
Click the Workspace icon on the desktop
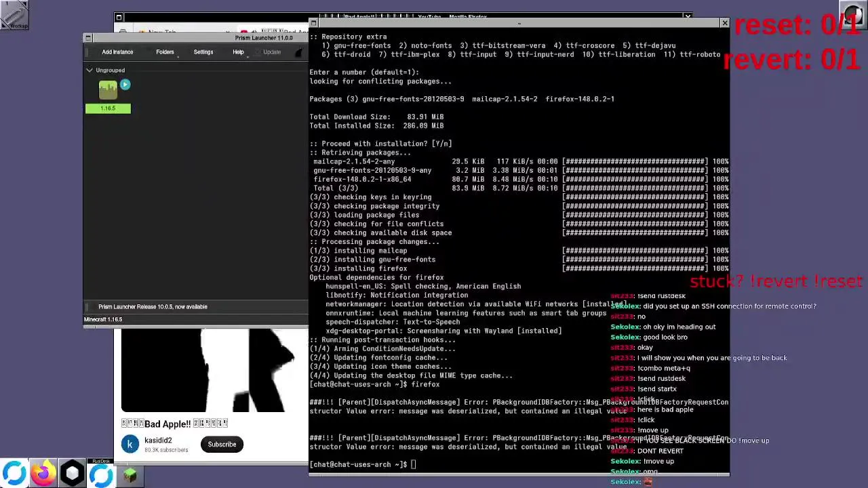coord(15,15)
